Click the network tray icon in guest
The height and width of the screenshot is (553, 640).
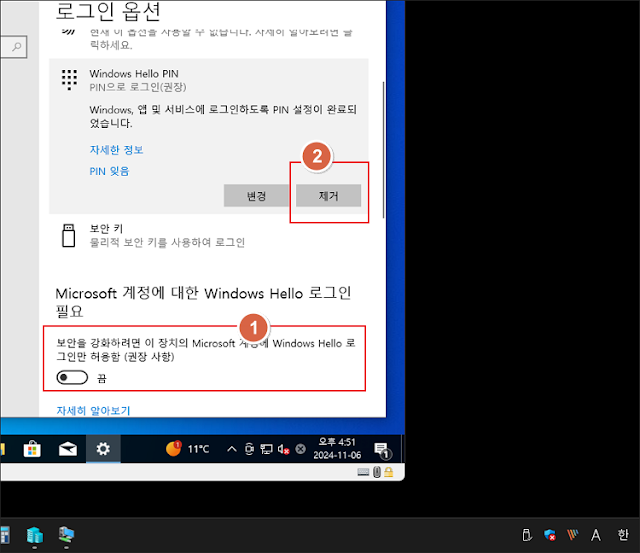[x=267, y=449]
